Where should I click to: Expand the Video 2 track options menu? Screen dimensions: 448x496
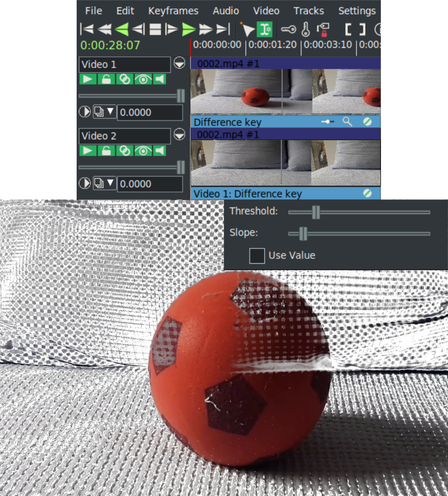[179, 135]
